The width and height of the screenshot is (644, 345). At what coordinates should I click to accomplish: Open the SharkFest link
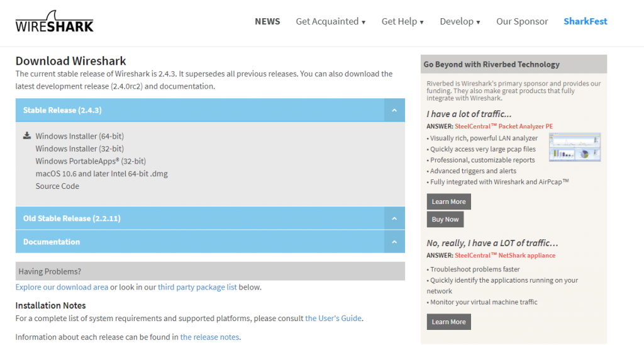tap(586, 21)
